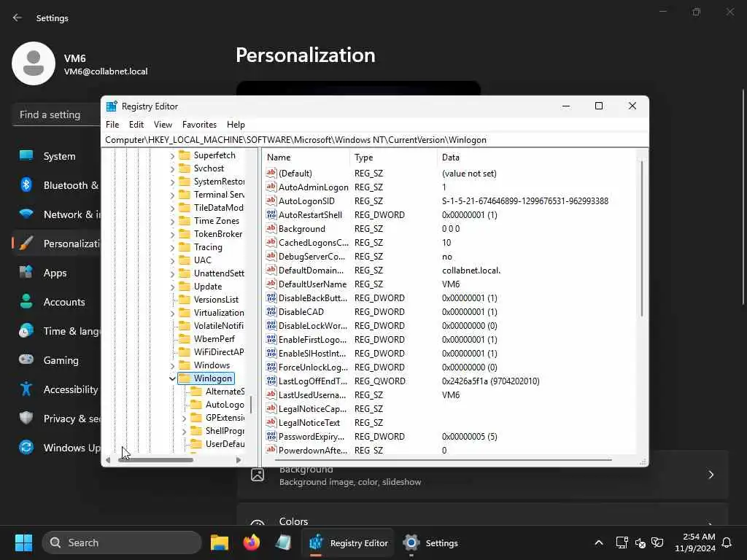Click the DefaultUserName string value icon
Screen dimensions: 747x560
(x=271, y=284)
